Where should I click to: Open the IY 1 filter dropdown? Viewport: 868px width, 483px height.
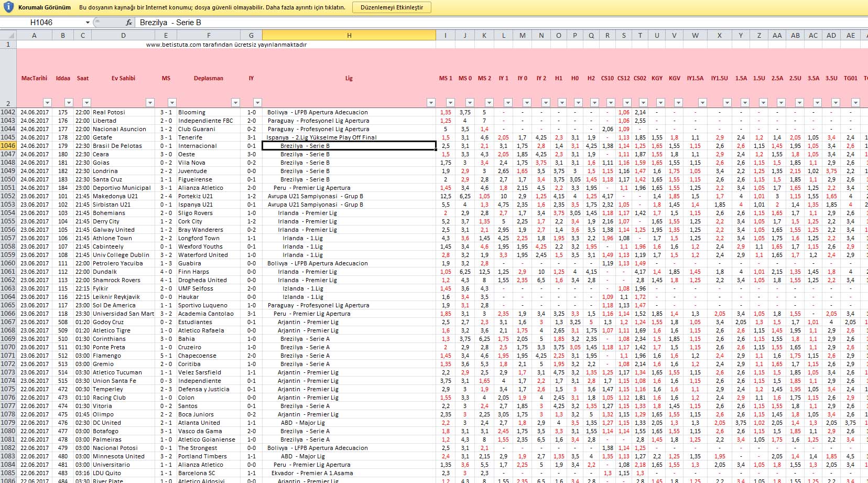click(x=508, y=103)
